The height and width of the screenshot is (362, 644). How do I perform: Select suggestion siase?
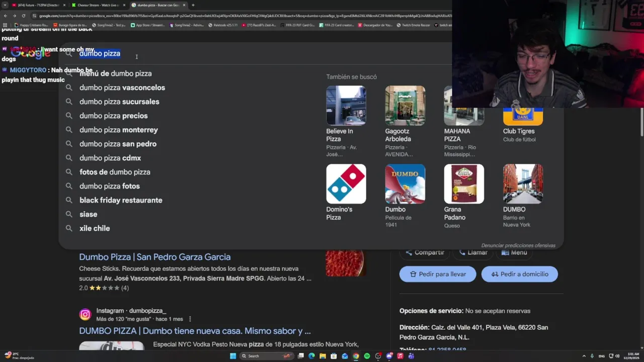(x=88, y=214)
